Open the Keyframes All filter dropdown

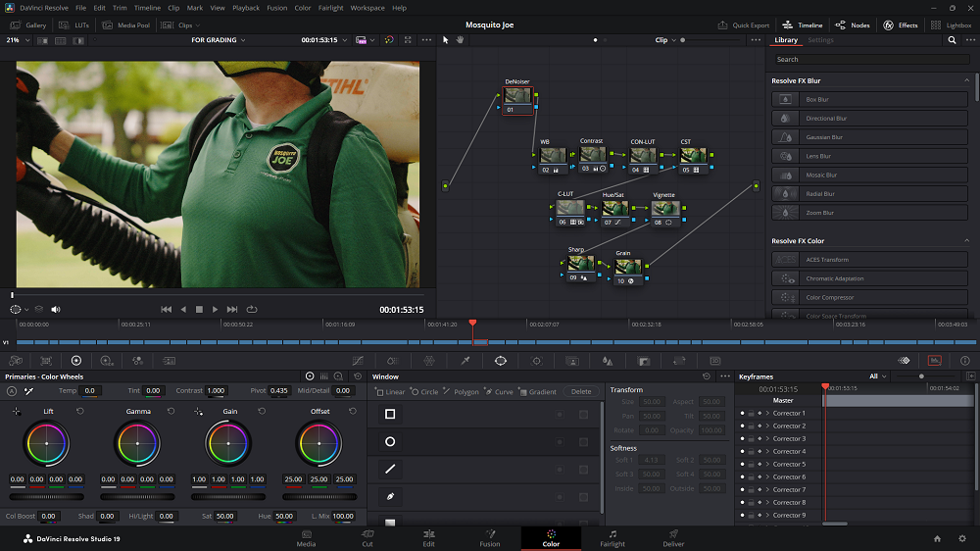[x=878, y=376]
